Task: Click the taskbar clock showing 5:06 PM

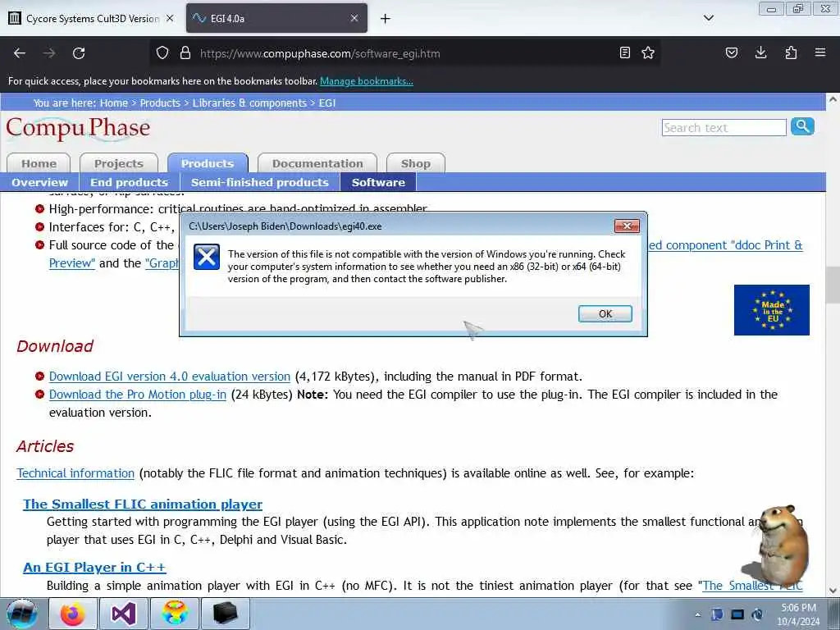Action: click(798, 614)
